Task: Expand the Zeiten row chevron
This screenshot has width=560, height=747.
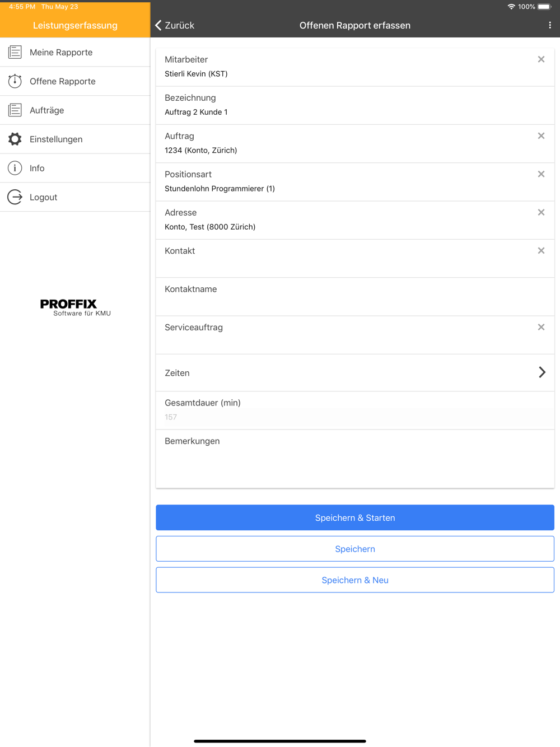Action: (x=542, y=372)
